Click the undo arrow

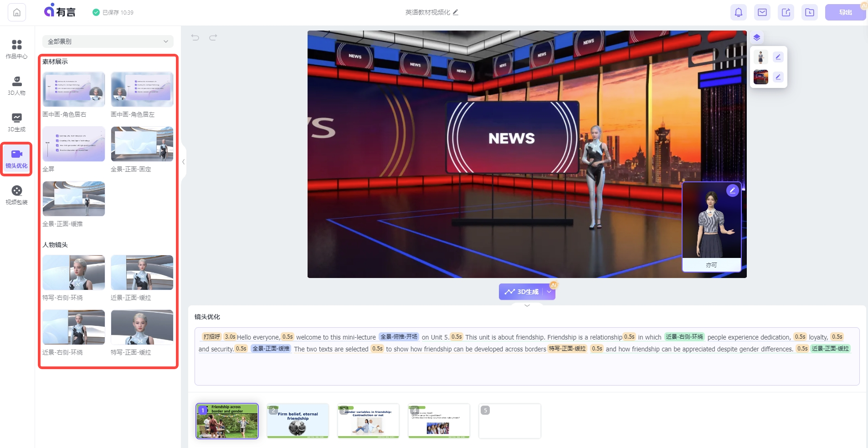(195, 37)
